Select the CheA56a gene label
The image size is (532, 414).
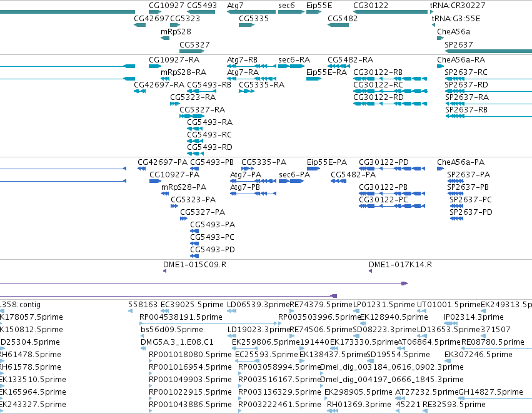(454, 31)
